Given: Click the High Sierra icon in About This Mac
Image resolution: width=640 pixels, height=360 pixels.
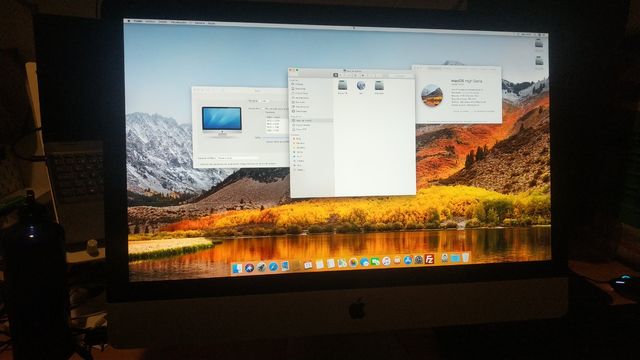Looking at the screenshot, I should pos(432,96).
